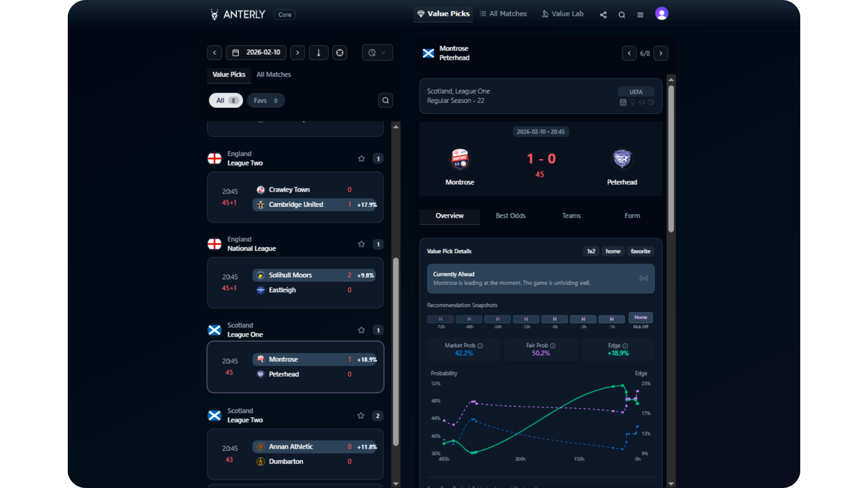Go to the next match using the 6/8 arrow
The image size is (868, 488).
(661, 53)
